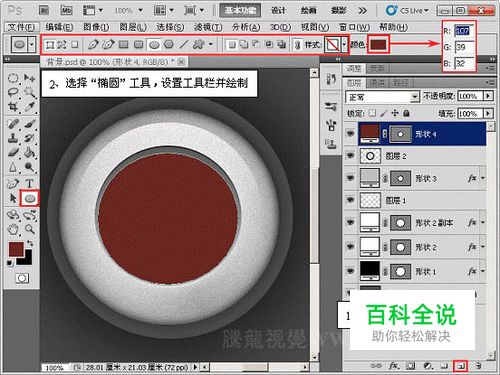Open the toolbox foreground color swatch
Image resolution: width=500 pixels, height=375 pixels.
[16, 249]
